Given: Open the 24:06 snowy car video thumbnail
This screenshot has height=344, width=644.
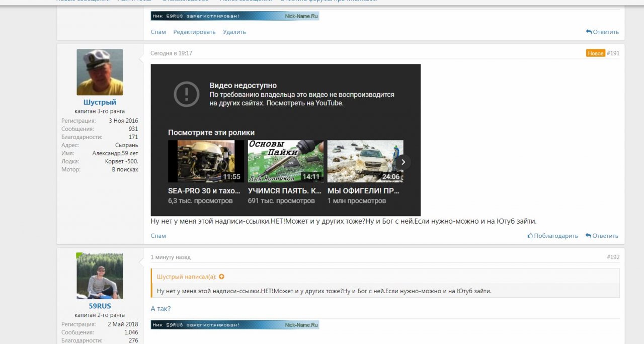Looking at the screenshot, I should pyautogui.click(x=365, y=161).
